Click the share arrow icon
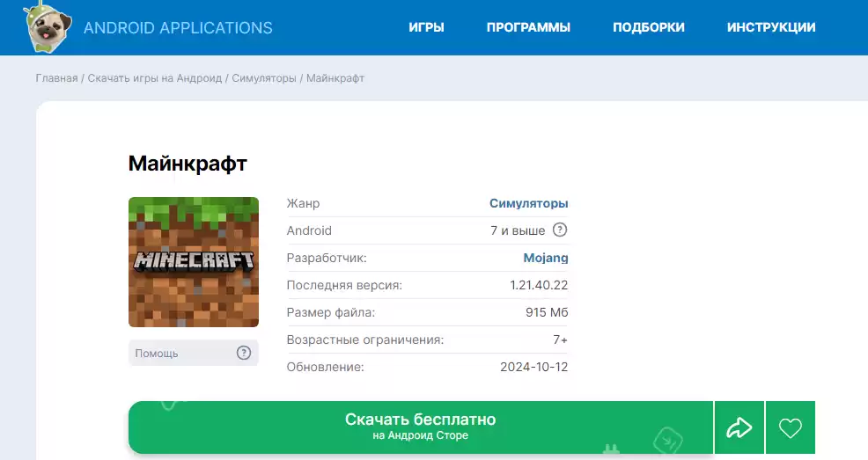The image size is (868, 460). coord(739,427)
